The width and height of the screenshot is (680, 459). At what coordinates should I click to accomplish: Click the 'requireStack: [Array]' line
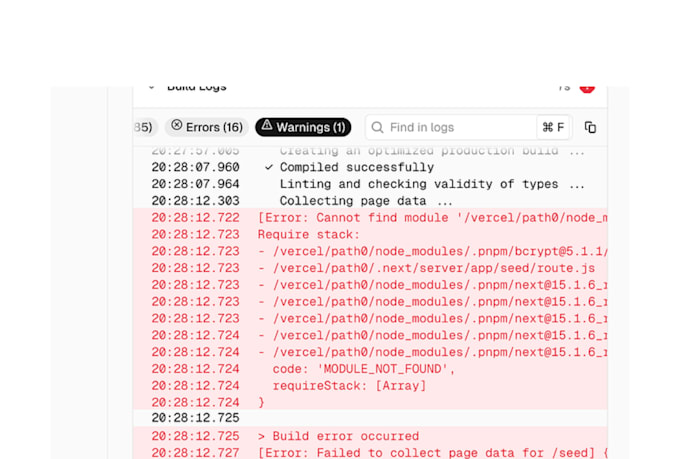click(x=370, y=386)
